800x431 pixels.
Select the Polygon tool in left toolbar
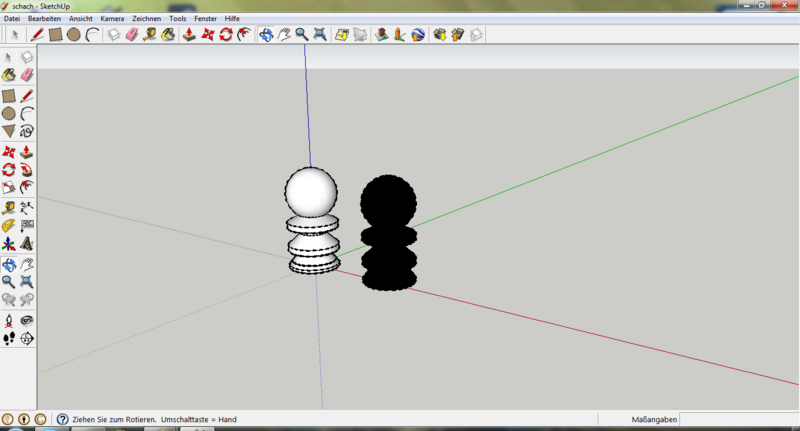pyautogui.click(x=9, y=131)
